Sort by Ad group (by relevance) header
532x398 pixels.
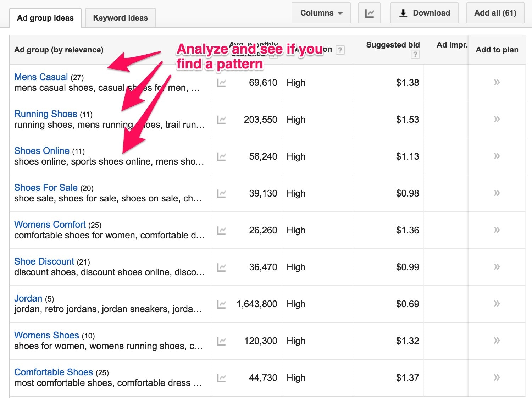59,50
